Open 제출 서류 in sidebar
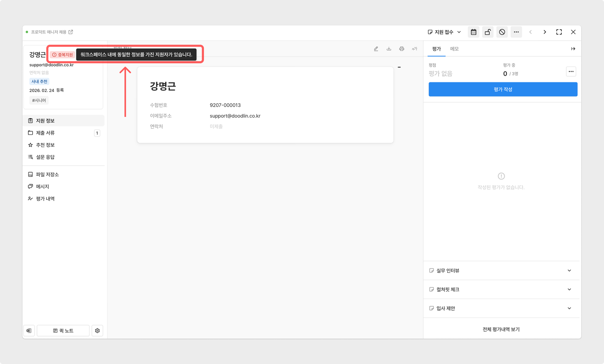604x364 pixels. pos(45,133)
